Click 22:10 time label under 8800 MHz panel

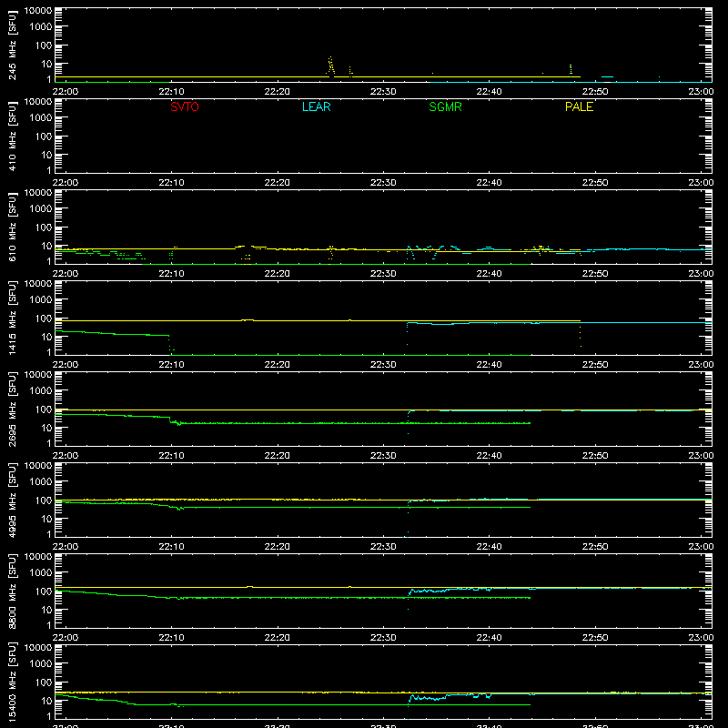[x=171, y=638]
